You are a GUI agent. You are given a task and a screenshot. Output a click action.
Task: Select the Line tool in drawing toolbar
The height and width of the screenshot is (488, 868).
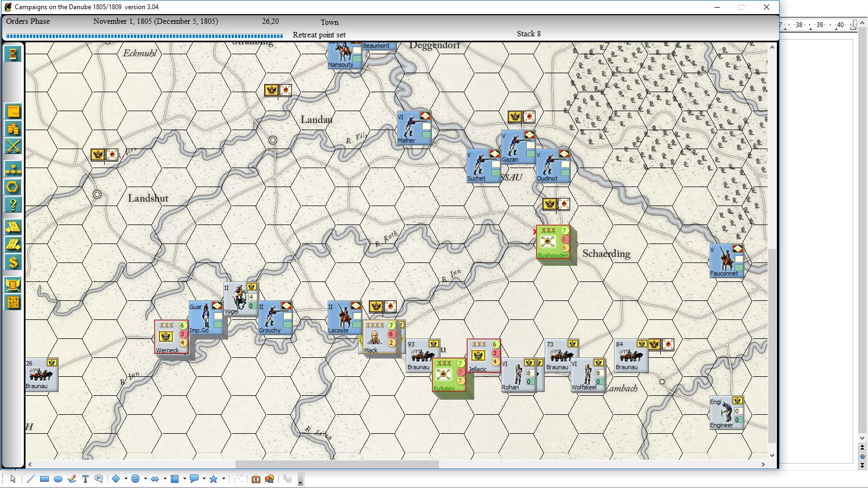pos(30,479)
